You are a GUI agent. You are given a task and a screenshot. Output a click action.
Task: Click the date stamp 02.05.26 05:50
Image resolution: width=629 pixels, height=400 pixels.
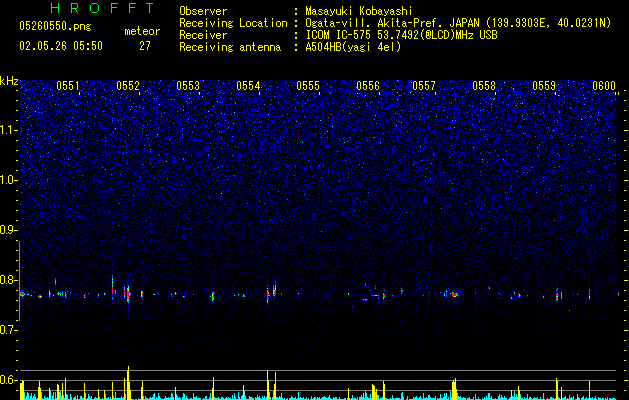click(61, 46)
